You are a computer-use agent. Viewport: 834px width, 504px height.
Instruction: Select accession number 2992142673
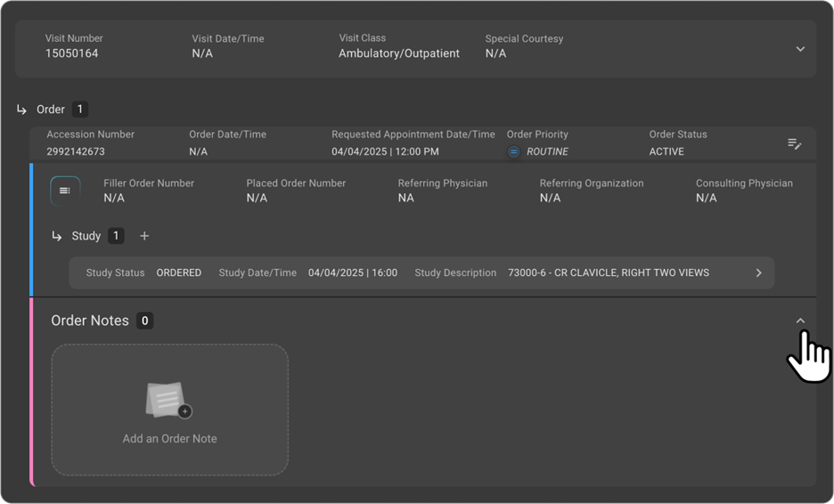[x=76, y=152]
